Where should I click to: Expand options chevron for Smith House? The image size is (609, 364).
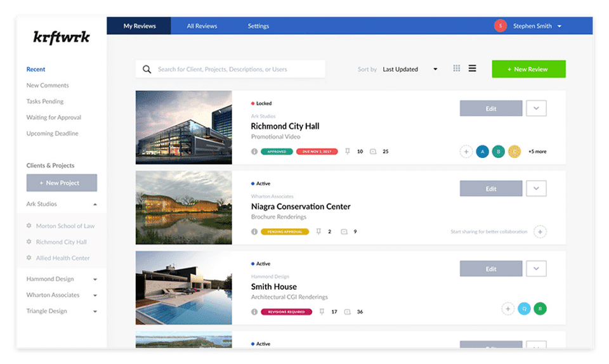pyautogui.click(x=536, y=268)
